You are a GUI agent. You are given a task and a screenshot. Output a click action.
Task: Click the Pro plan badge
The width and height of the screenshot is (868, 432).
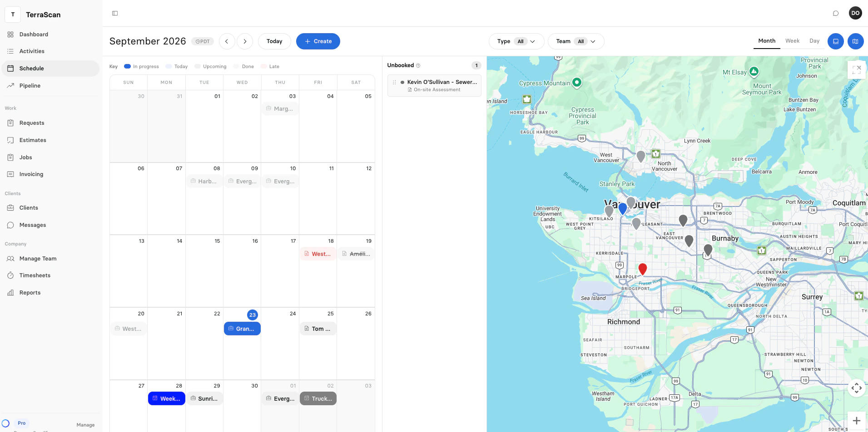pyautogui.click(x=21, y=423)
